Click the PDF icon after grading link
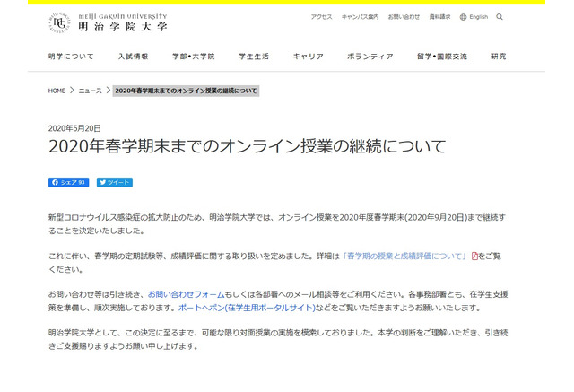The width and height of the screenshot is (574, 392). [x=475, y=257]
